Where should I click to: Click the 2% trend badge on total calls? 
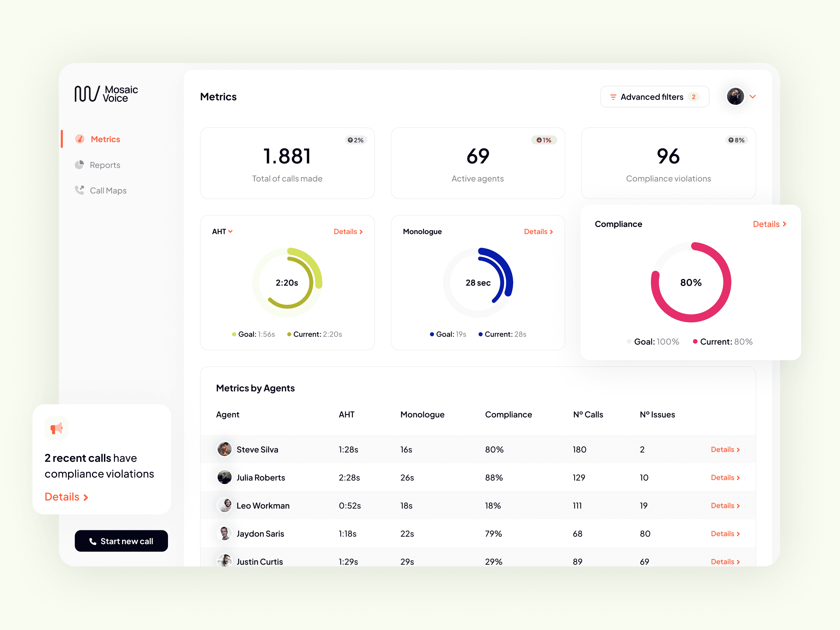click(x=355, y=140)
